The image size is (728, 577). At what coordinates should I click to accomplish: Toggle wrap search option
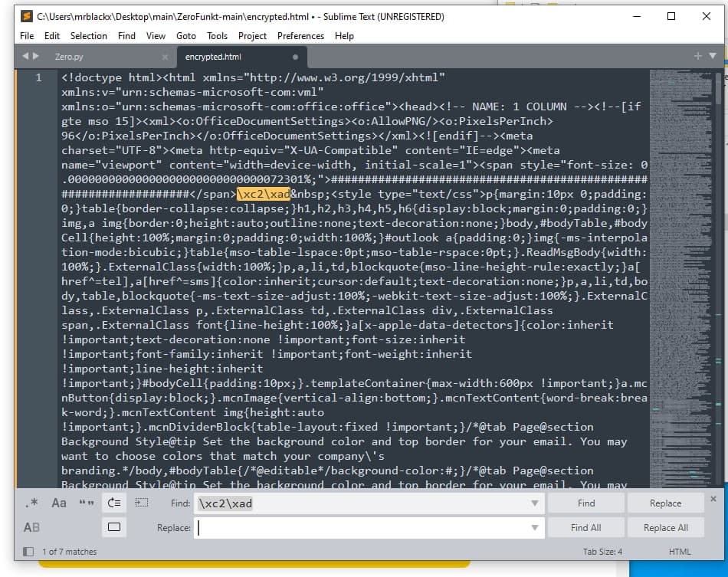(x=114, y=503)
